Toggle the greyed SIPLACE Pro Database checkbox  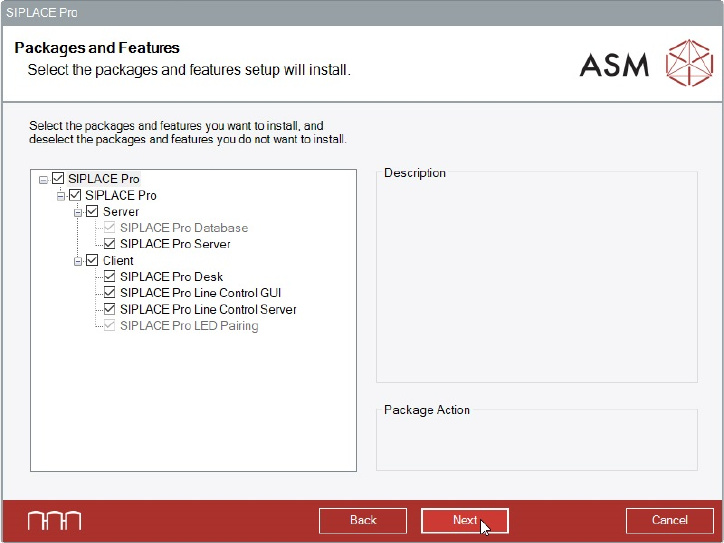click(109, 227)
